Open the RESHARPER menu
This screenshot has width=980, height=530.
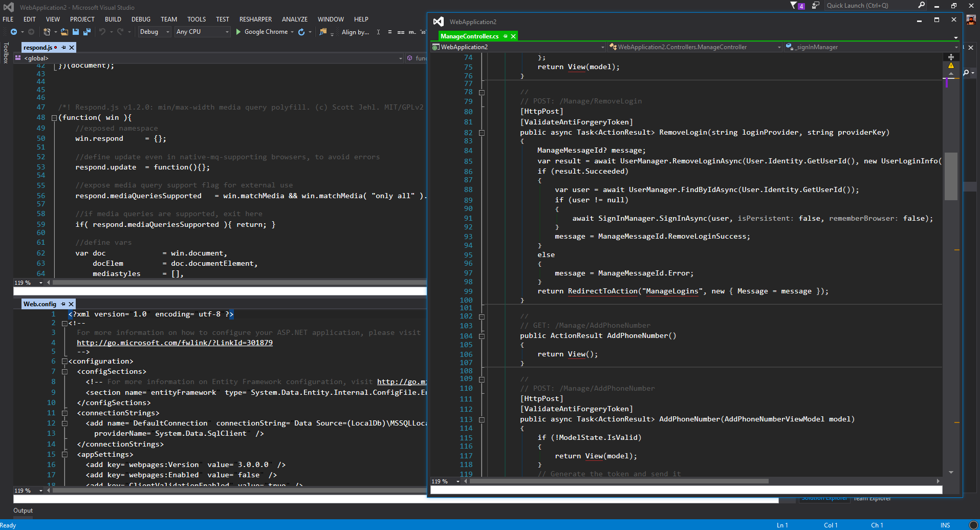255,19
